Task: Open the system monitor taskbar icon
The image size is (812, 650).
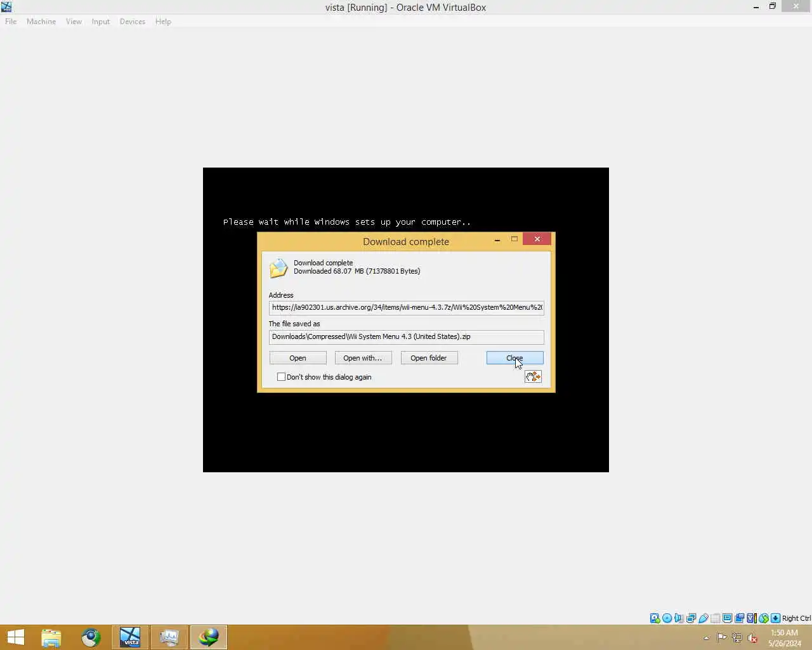Action: coord(169,637)
